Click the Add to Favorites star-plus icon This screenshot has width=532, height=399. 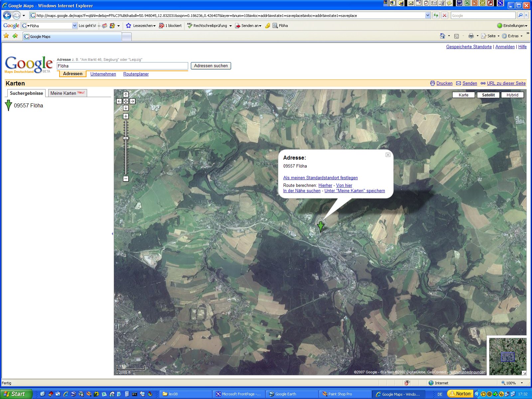[15, 36]
